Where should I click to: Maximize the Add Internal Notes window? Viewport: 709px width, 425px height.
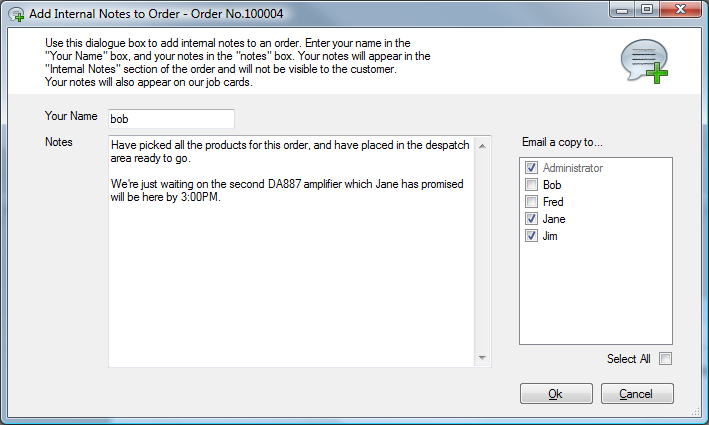point(647,10)
